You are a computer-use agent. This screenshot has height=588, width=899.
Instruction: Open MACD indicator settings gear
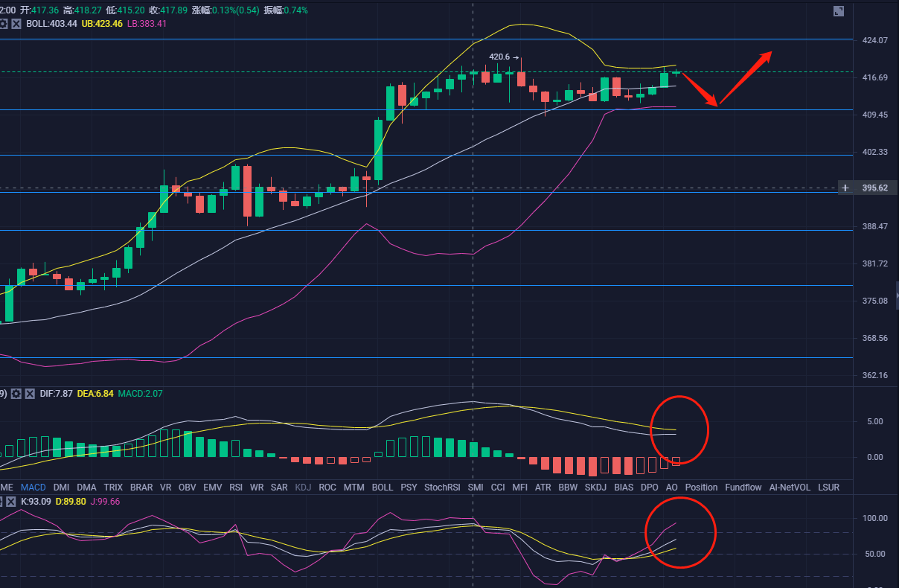click(16, 393)
